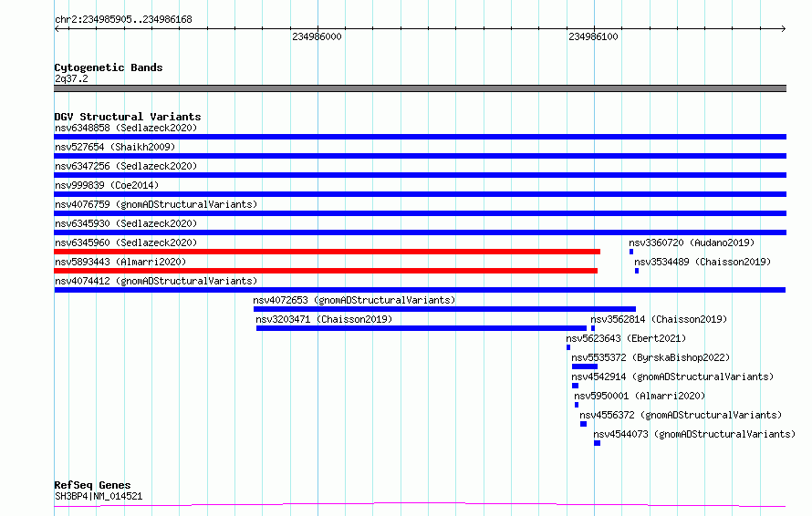Select the blue bar under nsv6347256
This screenshot has width=812, height=516.
coord(420,175)
